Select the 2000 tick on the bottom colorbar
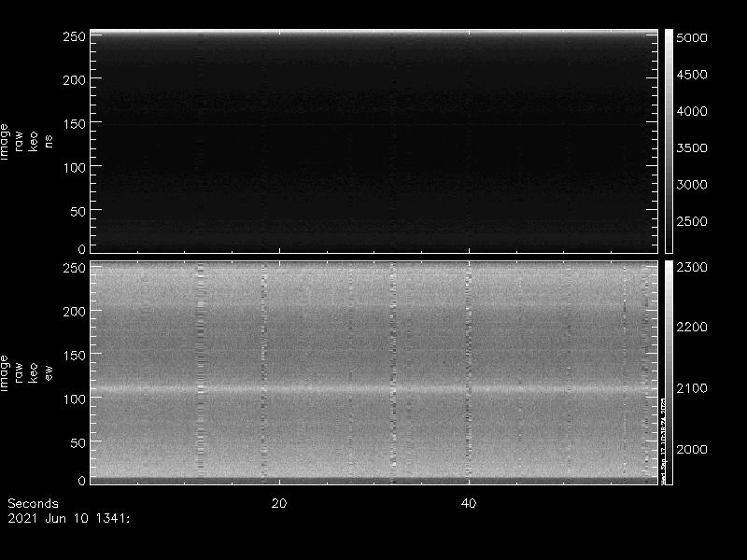 point(692,449)
